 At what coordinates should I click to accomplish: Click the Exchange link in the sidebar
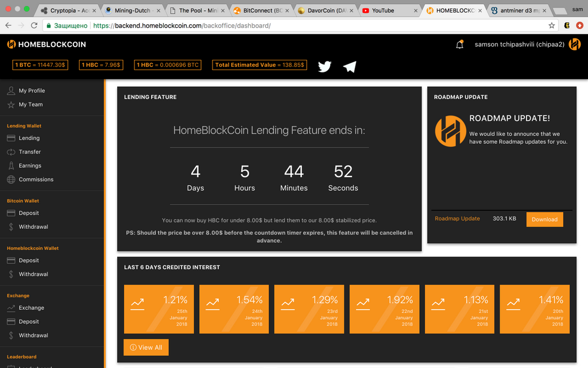32,308
